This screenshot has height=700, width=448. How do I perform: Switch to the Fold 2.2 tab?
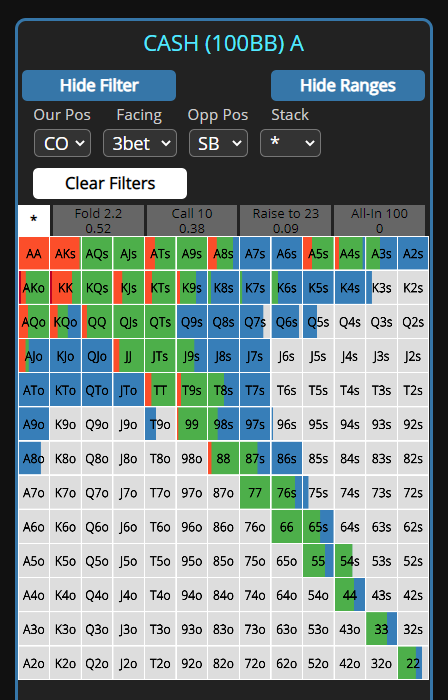pyautogui.click(x=98, y=221)
